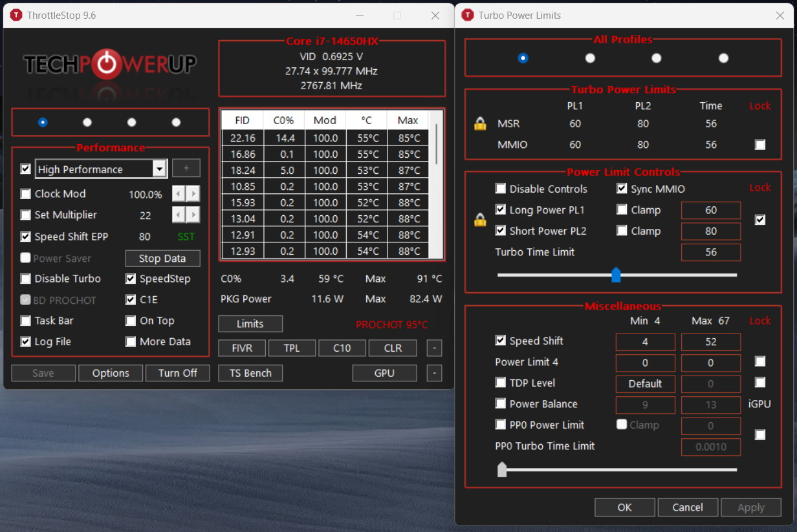Image resolution: width=797 pixels, height=532 pixels.
Task: Toggle the SpeedStep checkbox
Action: [131, 279]
